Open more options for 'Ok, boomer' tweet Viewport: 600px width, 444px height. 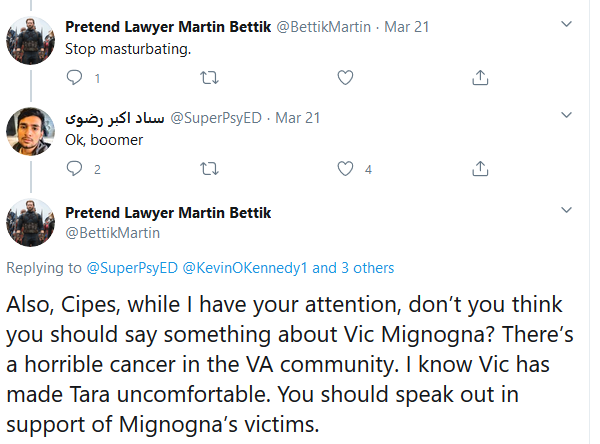pyautogui.click(x=566, y=115)
